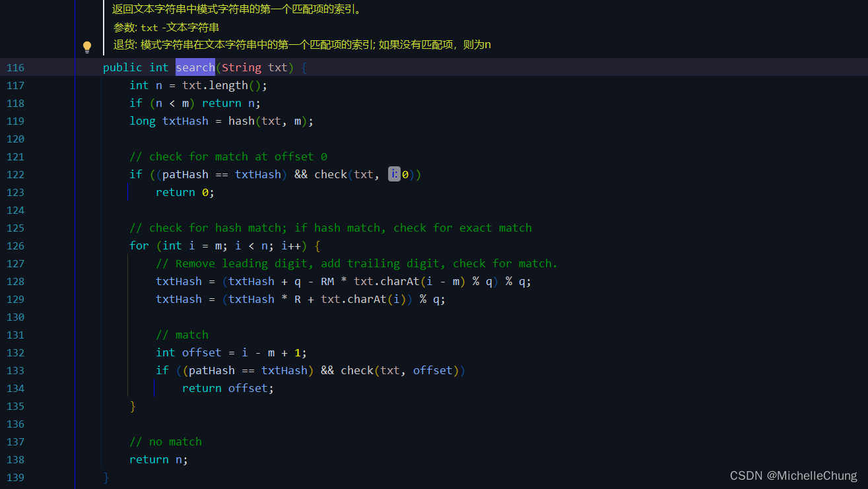Click line number 128 in gutter
868x489 pixels.
click(15, 281)
